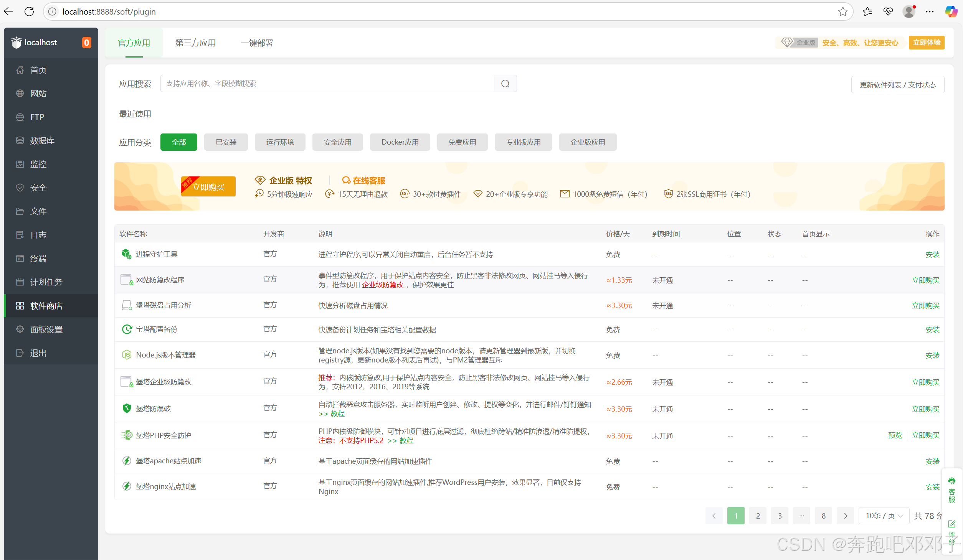
Task: Filter by 已安装 category
Action: tap(226, 142)
